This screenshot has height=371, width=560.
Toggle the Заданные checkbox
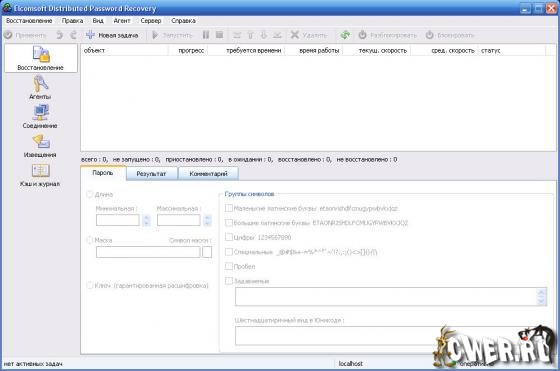[x=229, y=281]
